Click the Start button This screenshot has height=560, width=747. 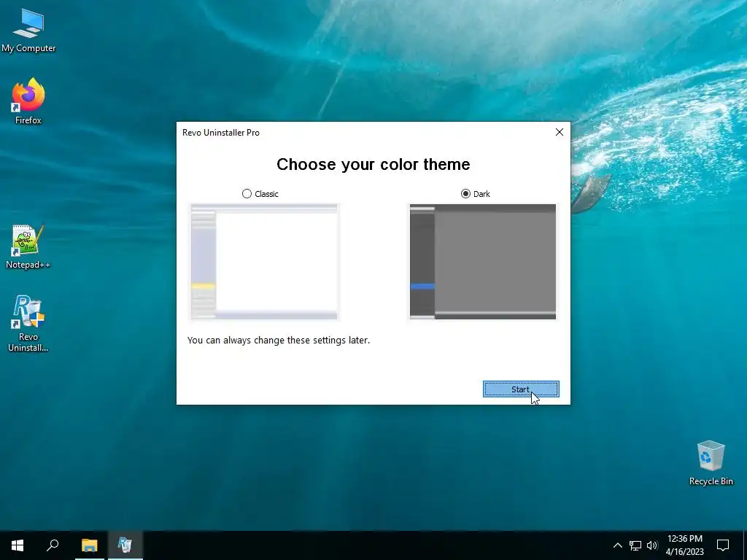tap(521, 389)
